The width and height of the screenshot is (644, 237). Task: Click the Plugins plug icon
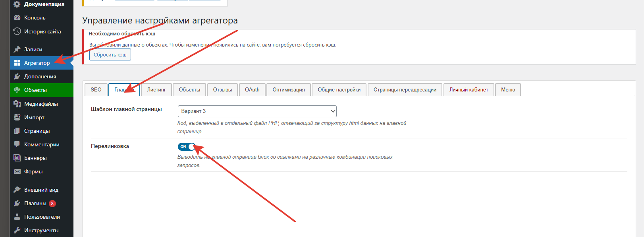click(x=17, y=203)
